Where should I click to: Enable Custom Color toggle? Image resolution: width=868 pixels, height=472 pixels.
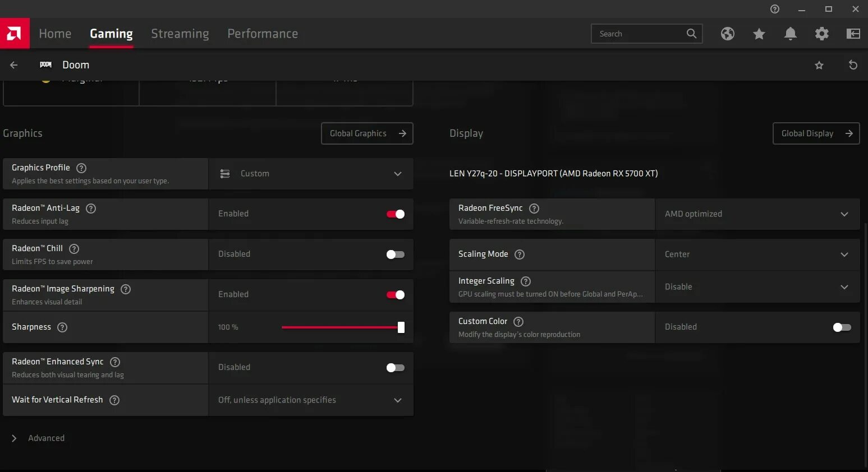[x=842, y=327]
